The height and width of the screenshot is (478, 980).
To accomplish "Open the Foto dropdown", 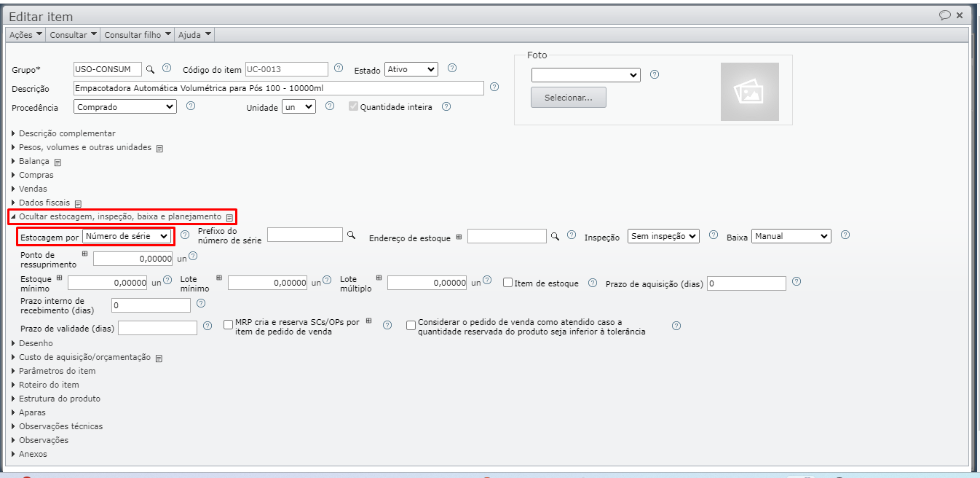I will [585, 75].
